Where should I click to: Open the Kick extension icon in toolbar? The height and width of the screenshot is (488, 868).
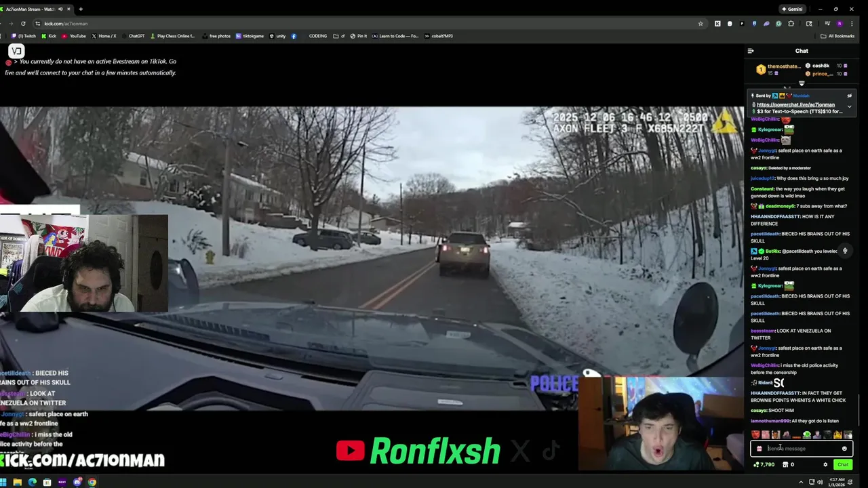tap(717, 24)
